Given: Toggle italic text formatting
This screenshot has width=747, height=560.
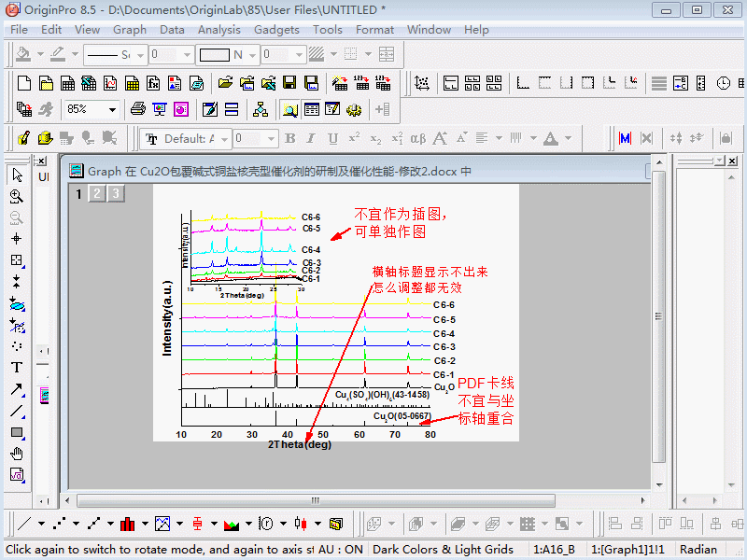Looking at the screenshot, I should click(x=309, y=138).
